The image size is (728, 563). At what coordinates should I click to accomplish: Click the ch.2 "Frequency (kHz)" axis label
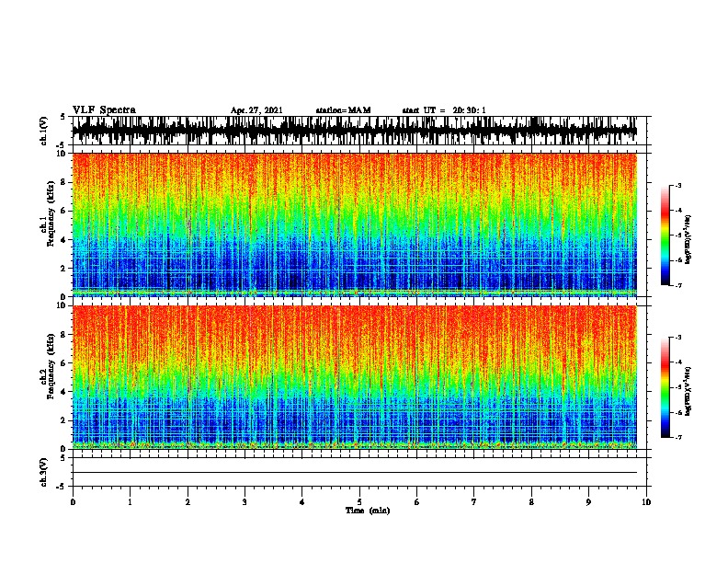pos(51,366)
